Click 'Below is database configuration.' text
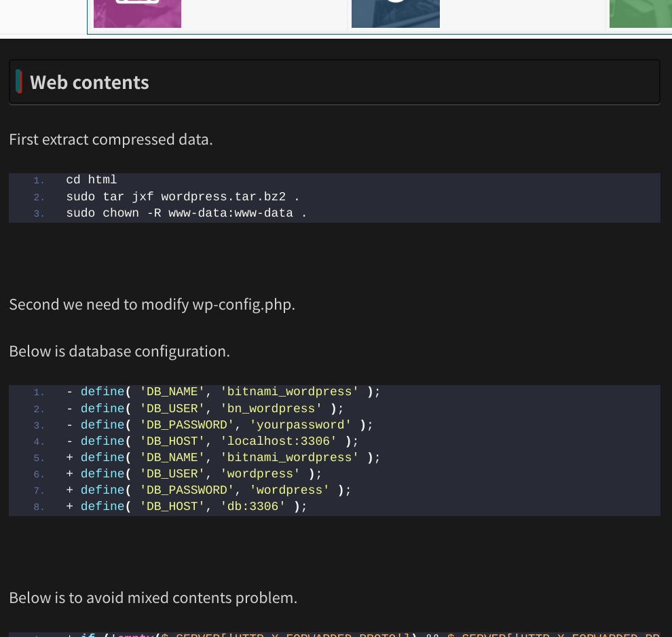 tap(119, 352)
